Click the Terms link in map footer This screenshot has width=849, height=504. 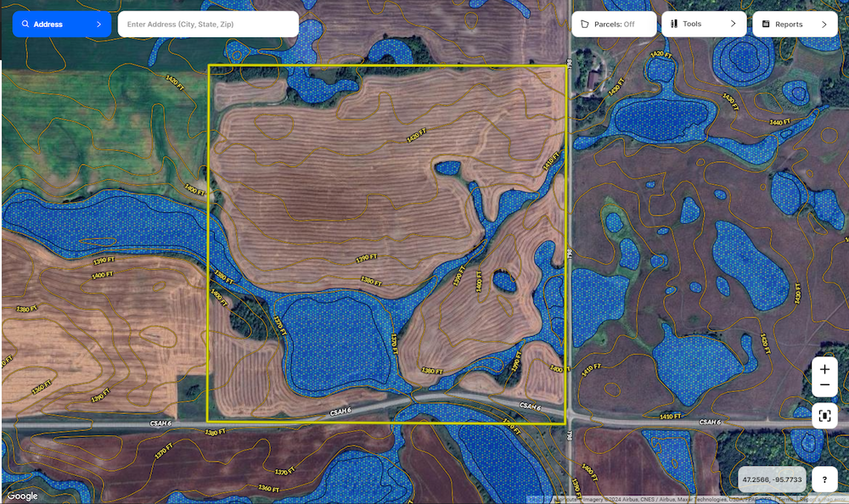(785, 500)
